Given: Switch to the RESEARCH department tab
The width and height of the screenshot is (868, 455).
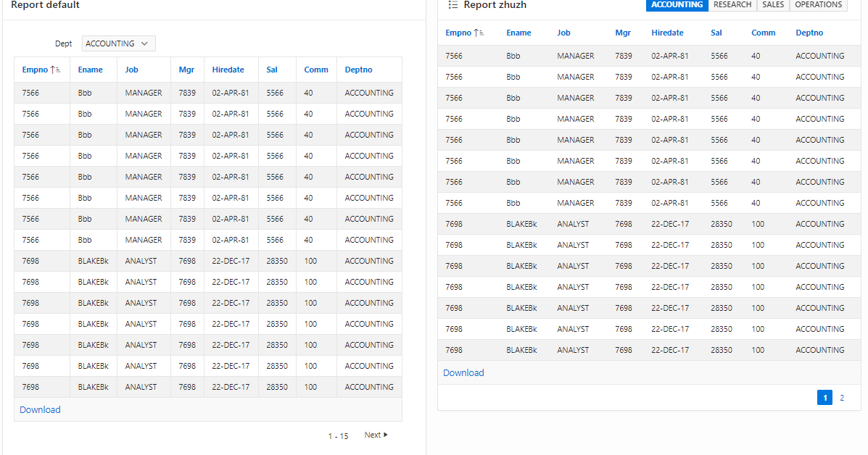Looking at the screenshot, I should pos(732,4).
